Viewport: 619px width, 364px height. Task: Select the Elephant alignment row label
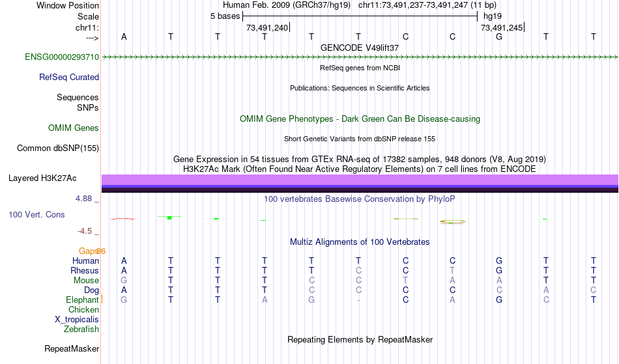[x=82, y=300]
